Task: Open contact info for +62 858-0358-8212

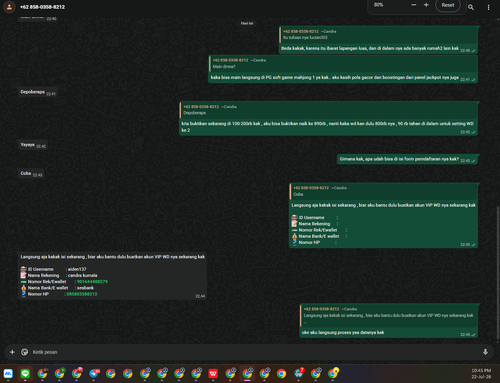Action: coord(42,7)
